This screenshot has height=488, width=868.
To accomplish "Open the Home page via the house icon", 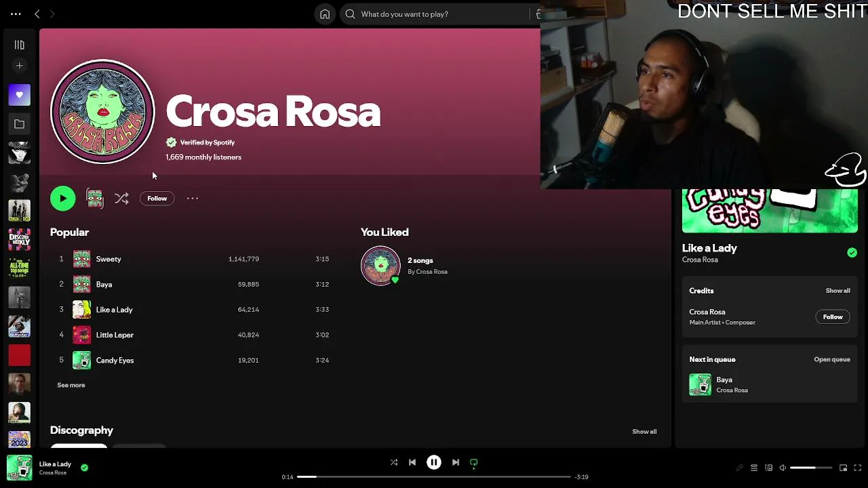I will coord(325,14).
